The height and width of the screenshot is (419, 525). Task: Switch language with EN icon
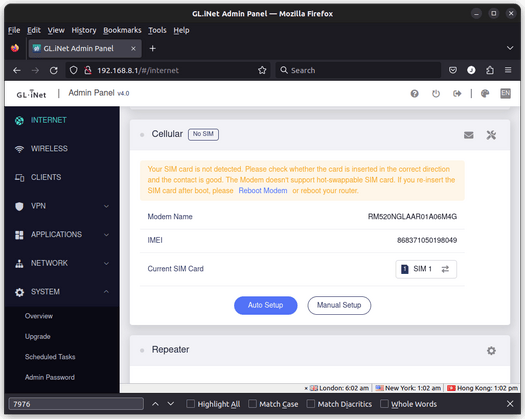505,93
